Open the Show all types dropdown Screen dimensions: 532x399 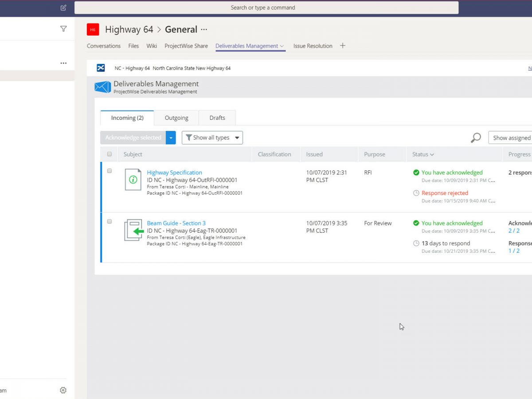point(212,138)
